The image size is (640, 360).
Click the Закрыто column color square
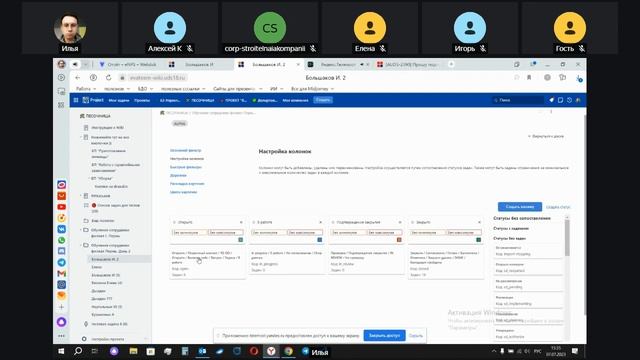(478, 240)
